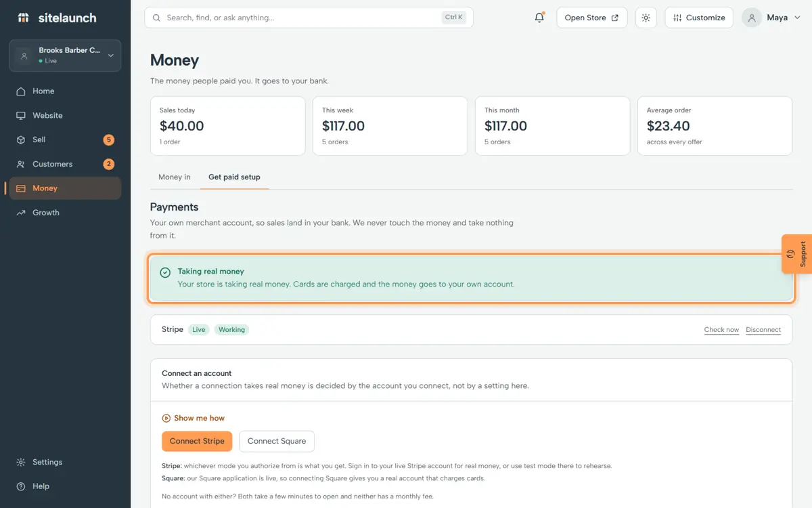Screen dimensions: 812x508
Task: Click the Sales today $40.00 card
Action: [x=227, y=126]
